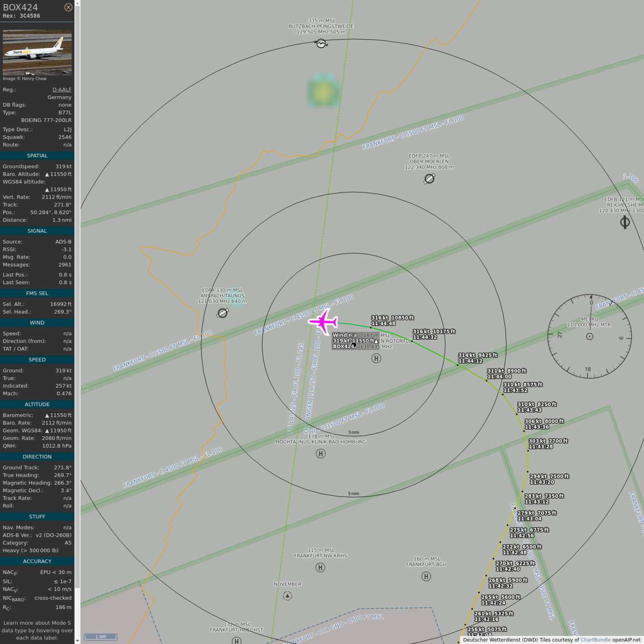
Task: Click the Rotorflug heliport H icon
Action: (x=376, y=358)
